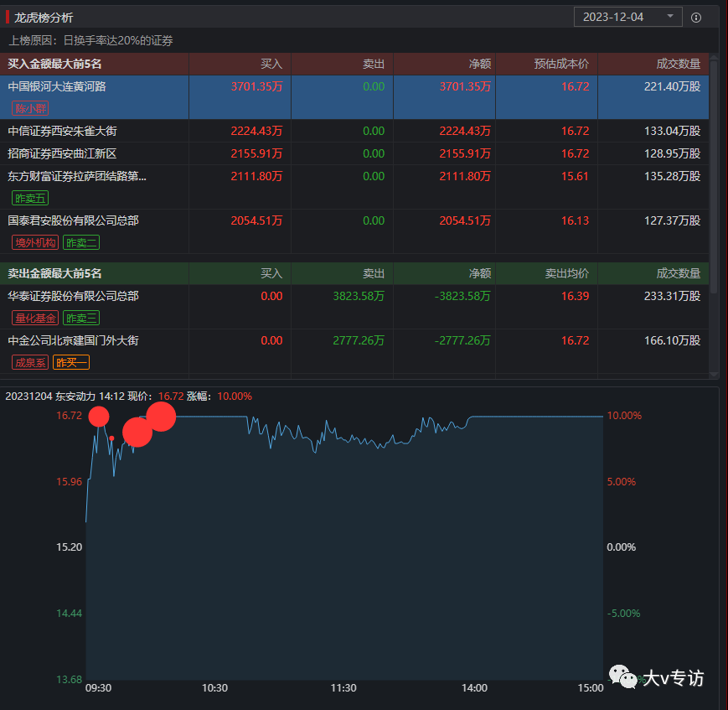Screen dimensions: 728x710
Task: Click the 166.10万股 volume cell
Action: pyautogui.click(x=672, y=341)
